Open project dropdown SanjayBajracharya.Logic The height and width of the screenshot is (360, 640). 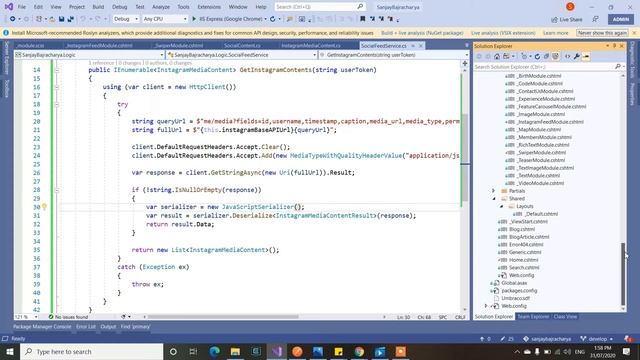pyautogui.click(x=89, y=55)
